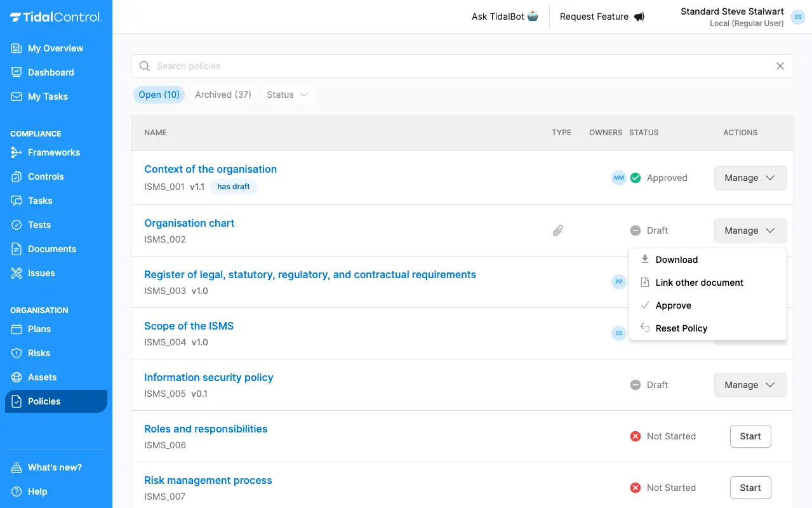Open What's new?
This screenshot has height=508, width=812.
(56, 467)
